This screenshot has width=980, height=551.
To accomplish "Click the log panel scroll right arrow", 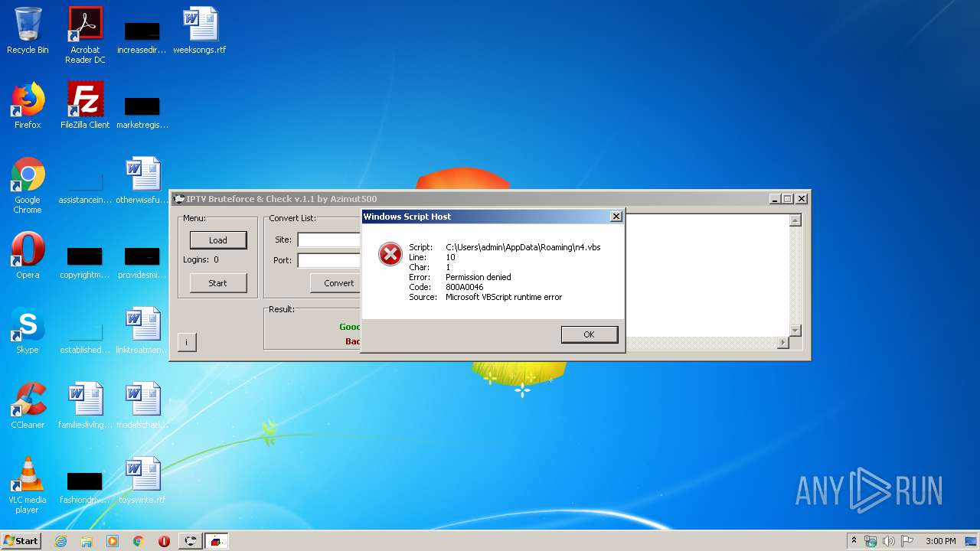I will pyautogui.click(x=782, y=342).
